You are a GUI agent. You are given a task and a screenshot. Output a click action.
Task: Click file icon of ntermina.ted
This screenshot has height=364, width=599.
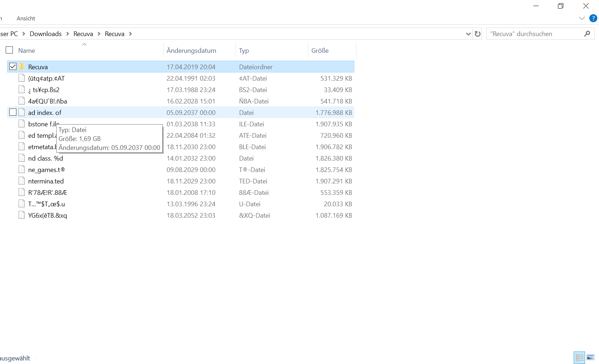pyautogui.click(x=22, y=181)
